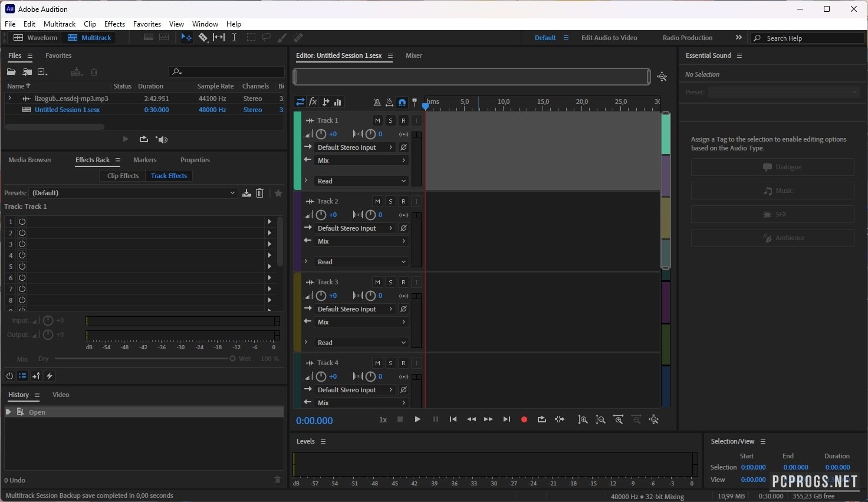The image size is (868, 502).
Task: Click the Open File folder icon
Action: tap(11, 72)
